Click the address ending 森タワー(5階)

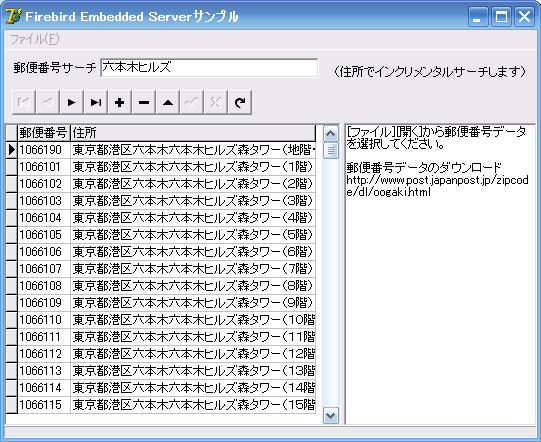193,235
